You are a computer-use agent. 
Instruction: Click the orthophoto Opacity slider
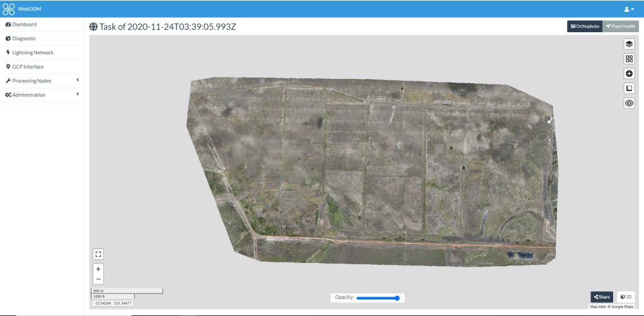(x=377, y=298)
